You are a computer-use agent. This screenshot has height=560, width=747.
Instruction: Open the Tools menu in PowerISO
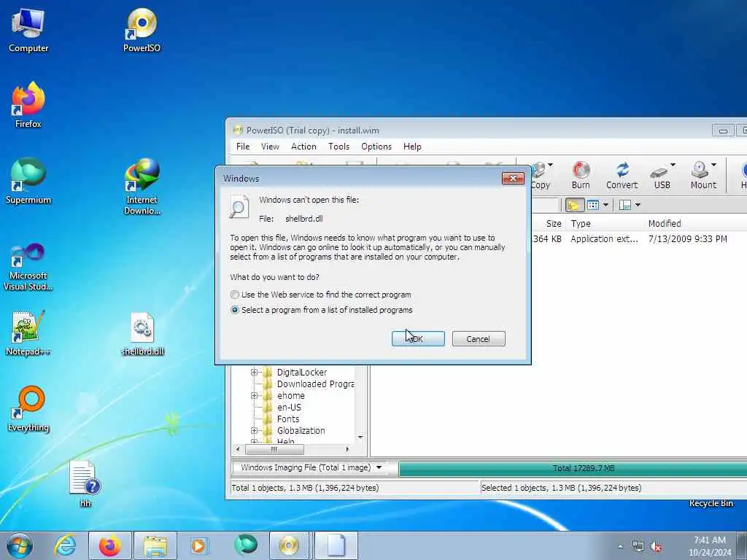(x=338, y=147)
